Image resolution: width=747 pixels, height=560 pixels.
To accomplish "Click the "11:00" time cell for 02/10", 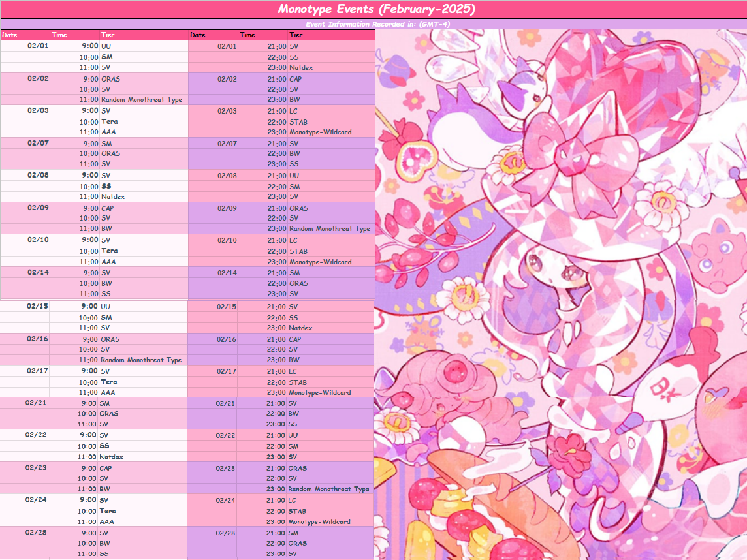I will click(89, 262).
